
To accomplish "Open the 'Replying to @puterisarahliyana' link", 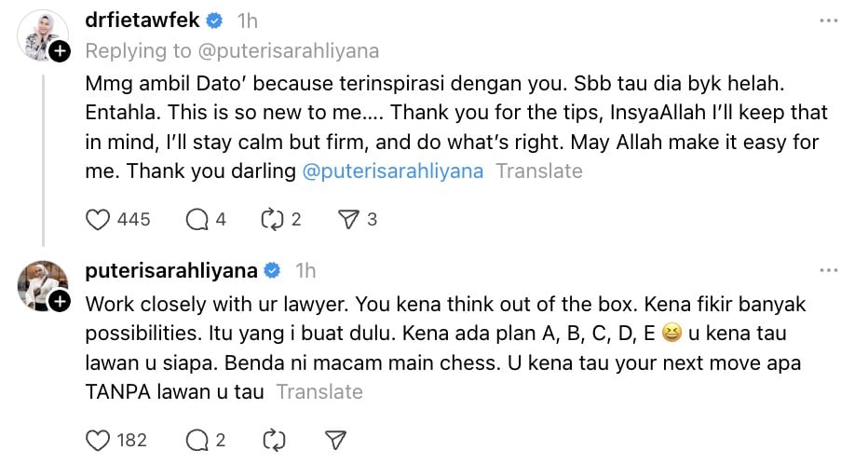I will [232, 50].
